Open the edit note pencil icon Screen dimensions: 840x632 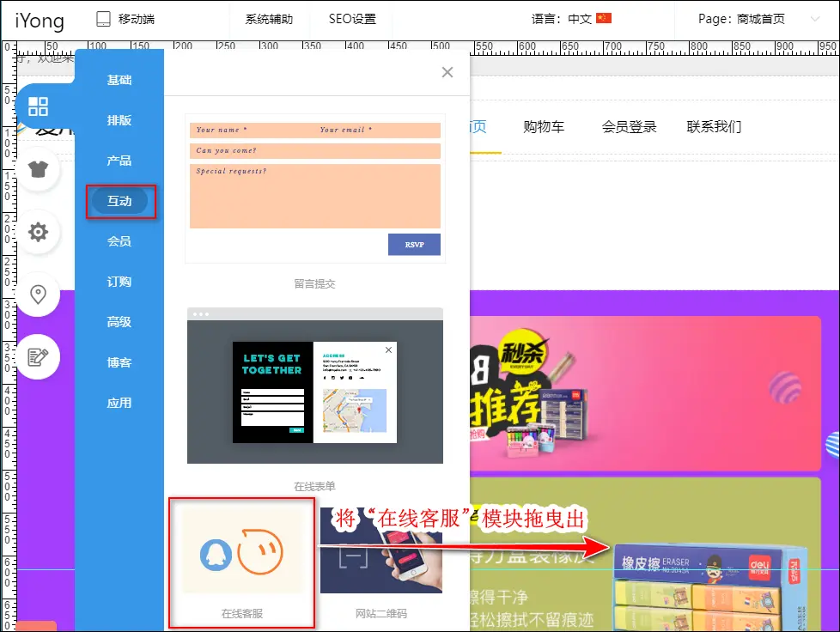[x=38, y=356]
